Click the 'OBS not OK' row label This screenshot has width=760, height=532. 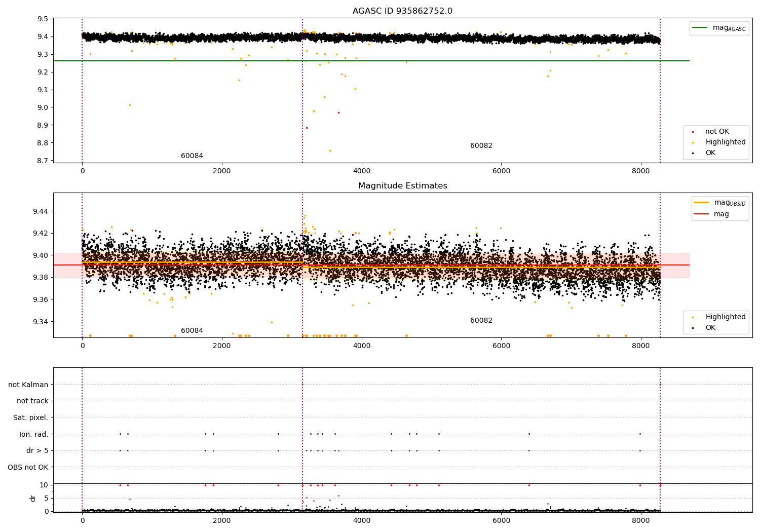pos(28,467)
